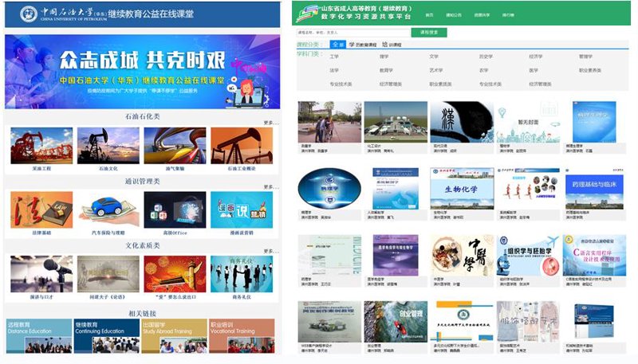
Task: Open the 远程教育 Distance Education link tile
Action: click(x=39, y=336)
